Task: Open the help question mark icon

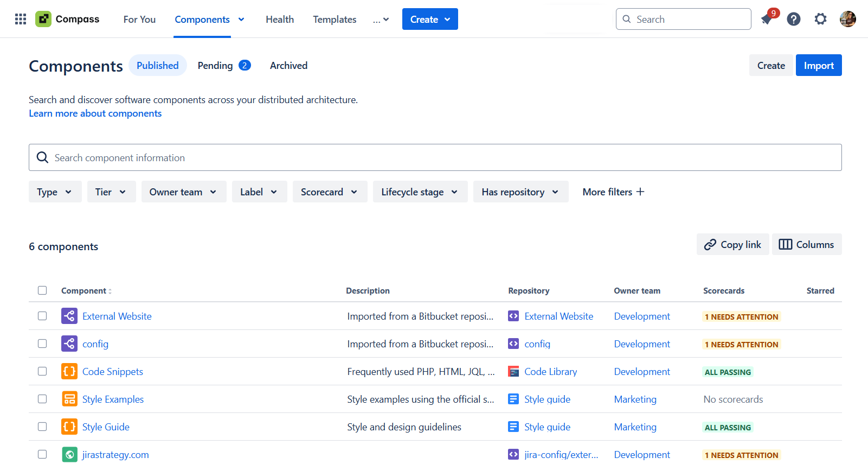Action: pos(794,20)
